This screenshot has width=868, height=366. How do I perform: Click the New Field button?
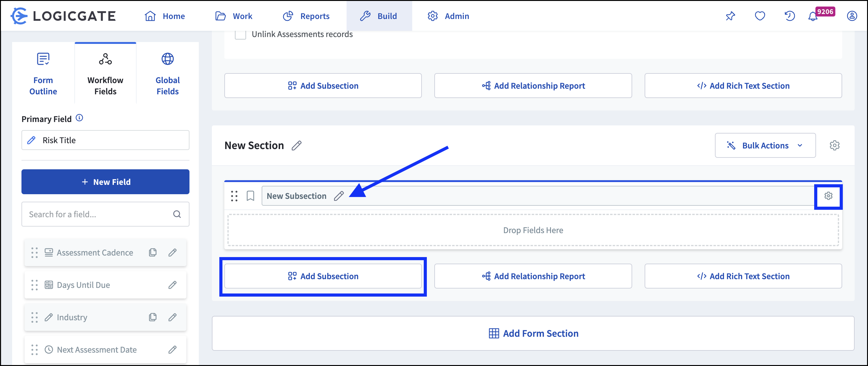pos(105,182)
